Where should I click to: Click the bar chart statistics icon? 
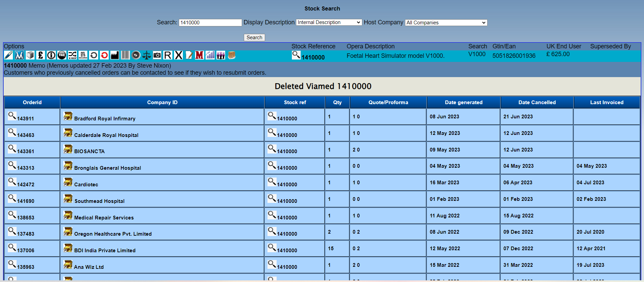pos(210,55)
